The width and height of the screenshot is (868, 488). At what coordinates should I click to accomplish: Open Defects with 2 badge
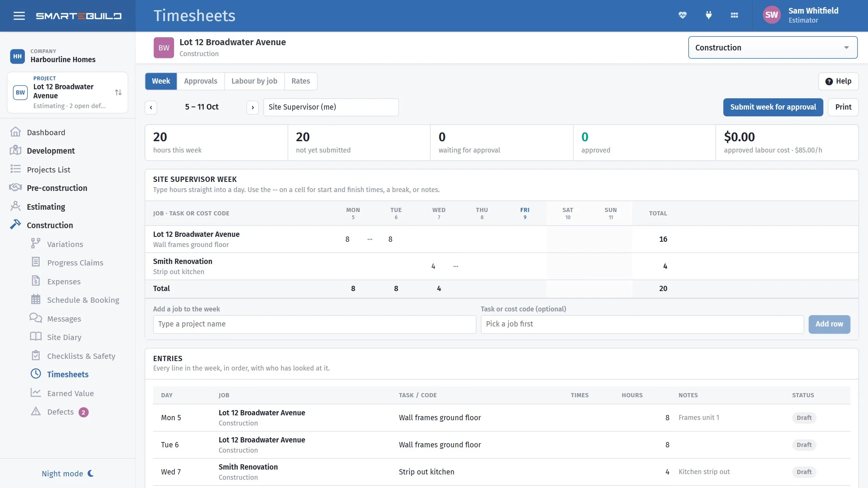tap(60, 412)
